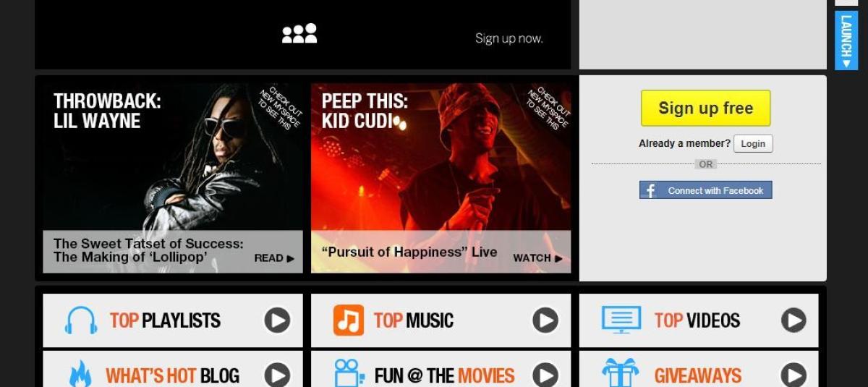This screenshot has width=868, height=387.
Task: Click the Myspace people logo icon
Action: [299, 33]
